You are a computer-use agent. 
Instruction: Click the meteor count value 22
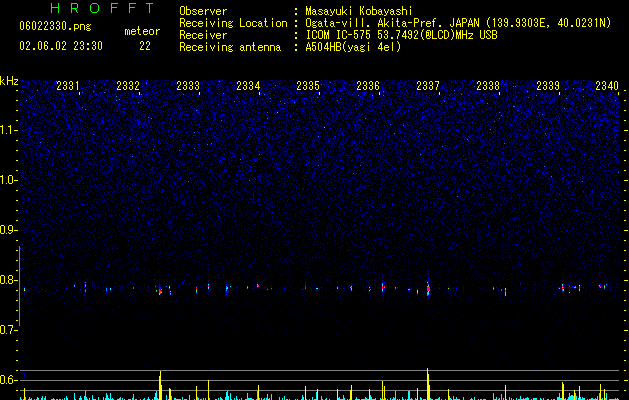[145, 46]
